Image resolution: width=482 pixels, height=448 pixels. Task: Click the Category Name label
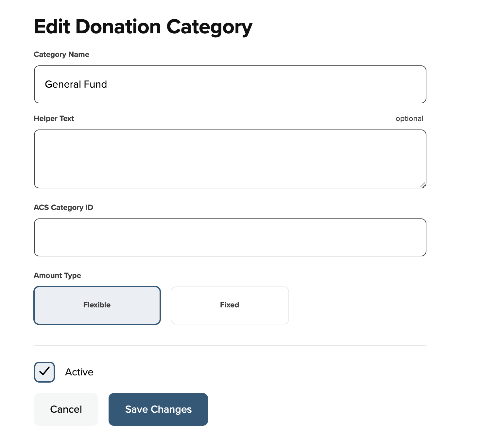click(x=61, y=54)
